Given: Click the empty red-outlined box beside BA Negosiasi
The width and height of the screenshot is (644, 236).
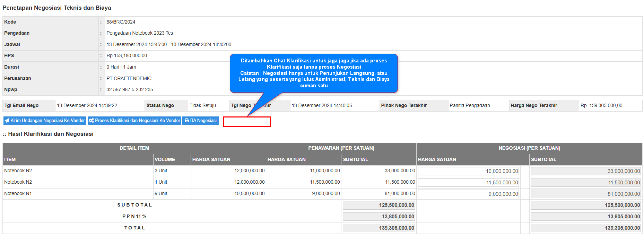Looking at the screenshot, I should click(x=247, y=122).
